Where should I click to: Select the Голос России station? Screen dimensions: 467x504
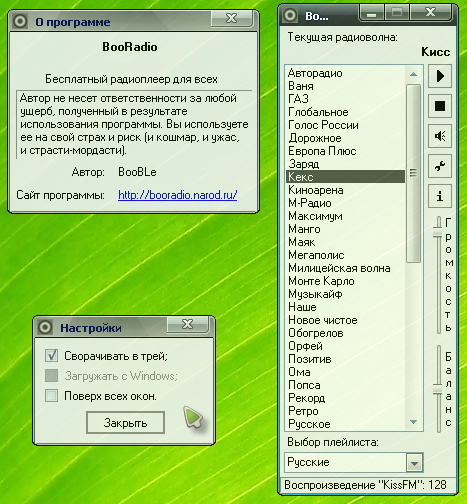coord(345,125)
